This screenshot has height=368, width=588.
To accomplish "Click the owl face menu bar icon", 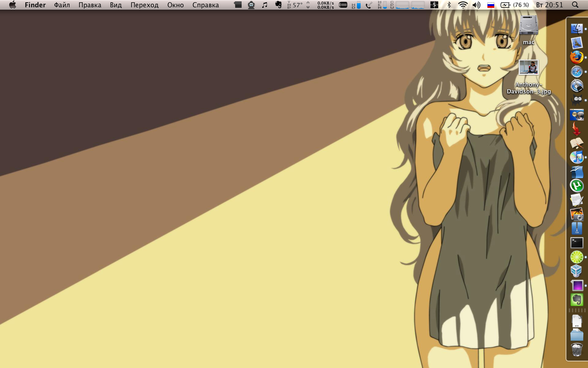I will (251, 5).
